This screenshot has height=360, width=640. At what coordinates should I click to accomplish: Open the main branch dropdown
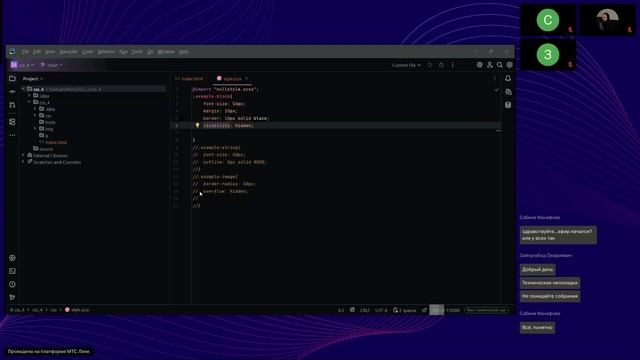[x=51, y=65]
